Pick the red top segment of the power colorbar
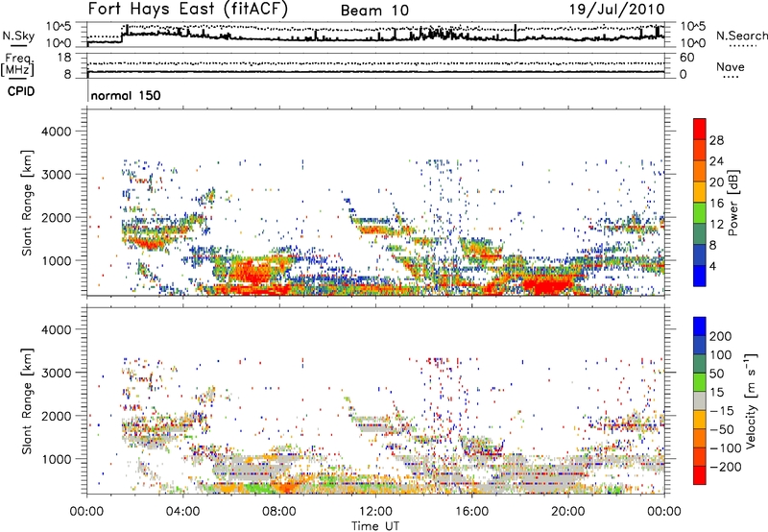This screenshot has width=768, height=532. [700, 129]
